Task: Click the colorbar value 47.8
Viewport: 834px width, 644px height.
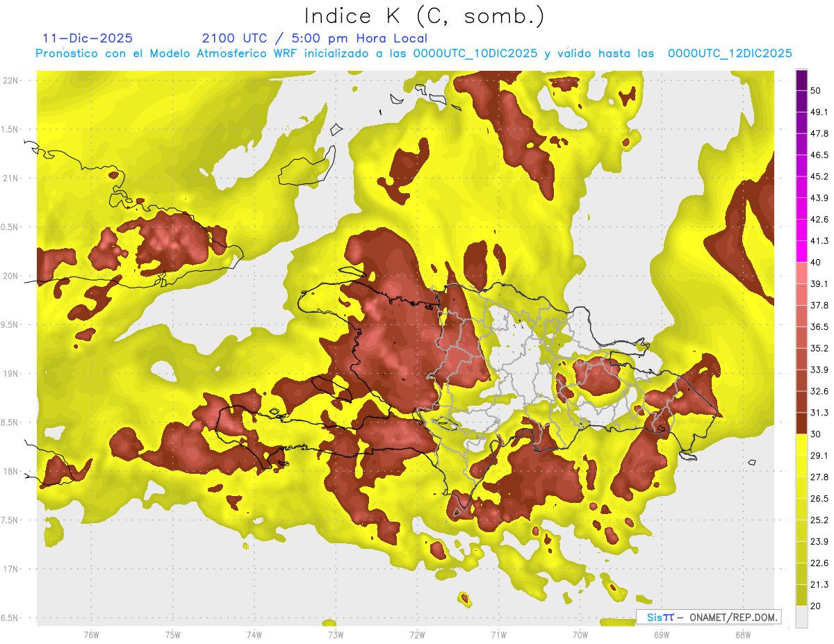Action: point(819,134)
